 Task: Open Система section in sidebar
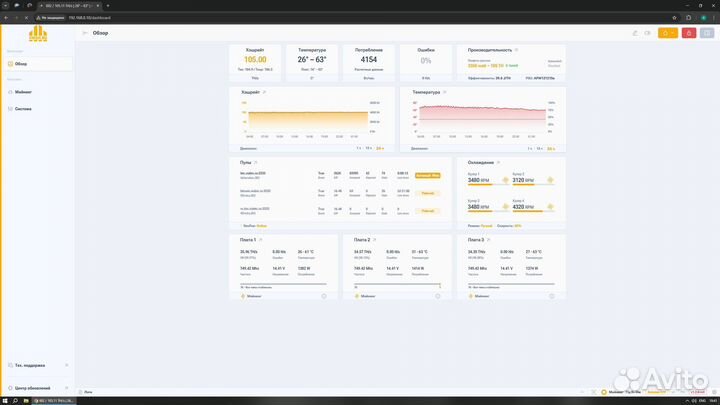point(24,108)
